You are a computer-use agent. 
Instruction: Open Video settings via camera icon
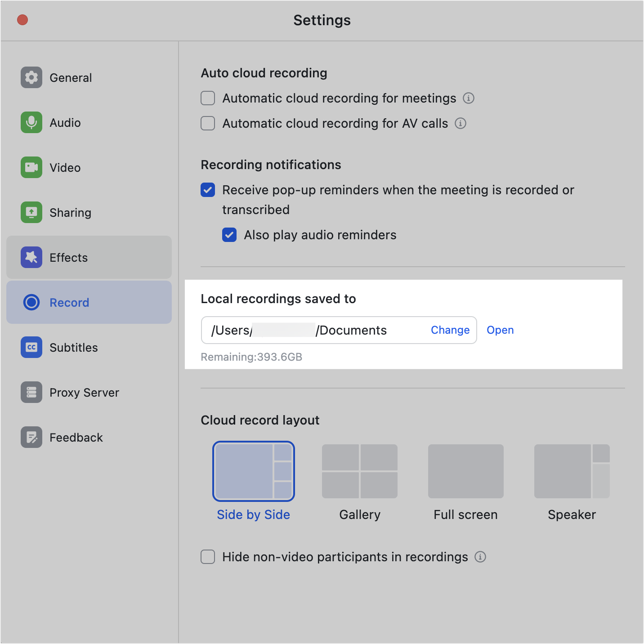[x=31, y=167]
